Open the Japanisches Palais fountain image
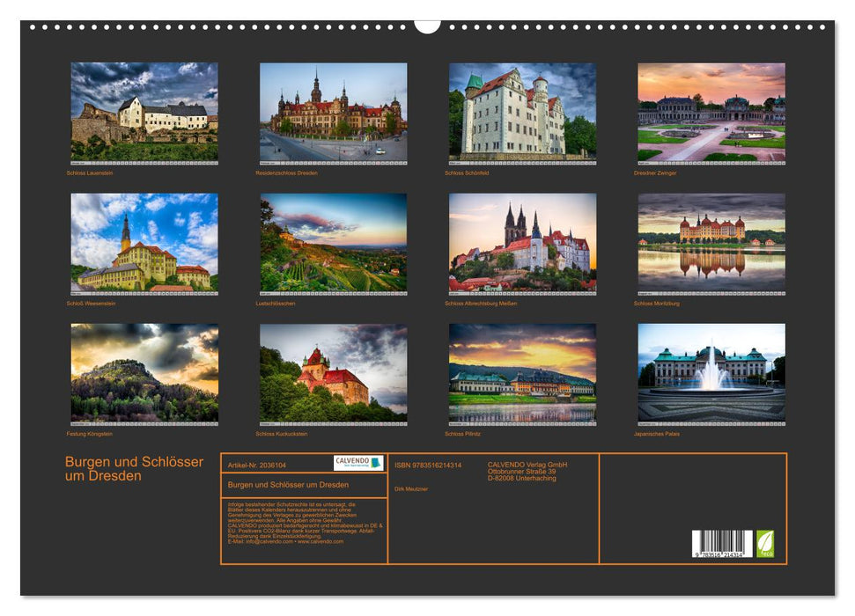Viewport: 855px width, 616px height. tap(712, 375)
